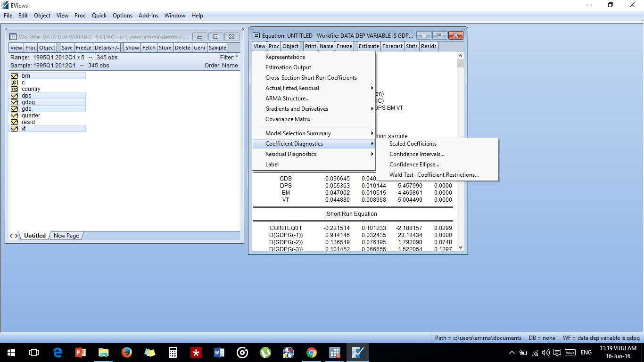Screen dimensions: 644x362
Task: Expand Residual Diagnostics submenu
Action: click(x=314, y=154)
